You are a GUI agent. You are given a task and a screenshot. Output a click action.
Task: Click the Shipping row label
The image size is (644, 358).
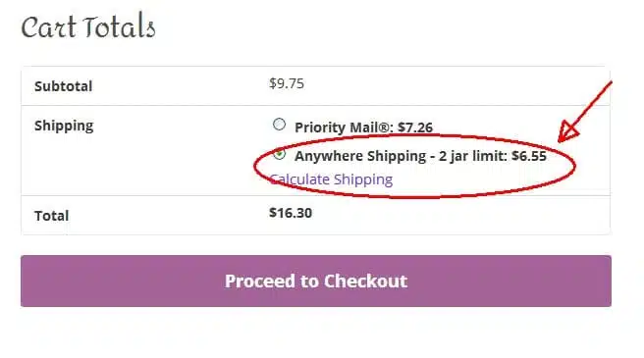(64, 126)
